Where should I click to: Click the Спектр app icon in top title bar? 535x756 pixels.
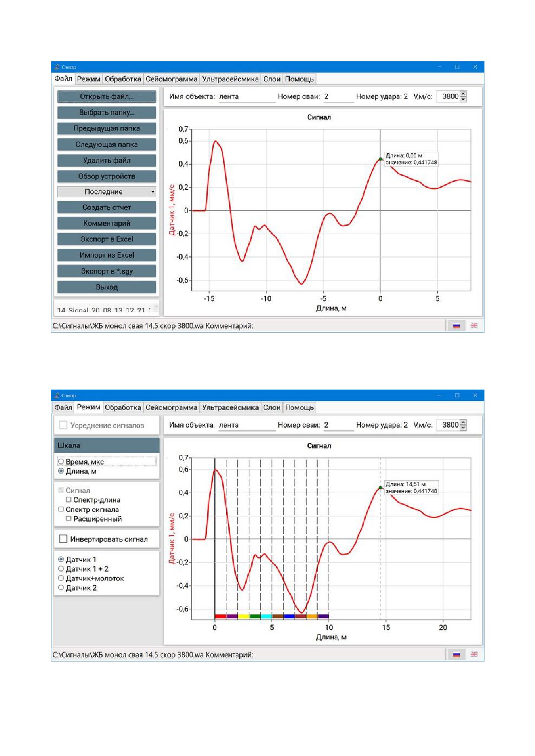[57, 67]
